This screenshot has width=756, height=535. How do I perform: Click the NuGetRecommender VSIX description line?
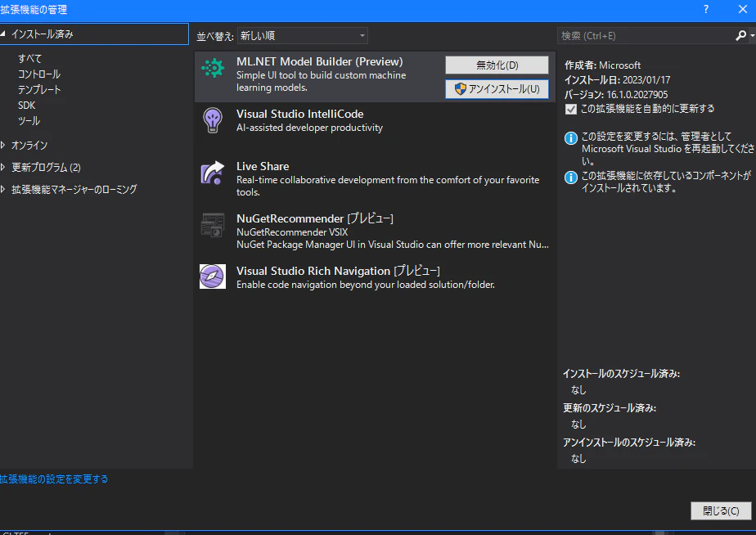pyautogui.click(x=292, y=232)
